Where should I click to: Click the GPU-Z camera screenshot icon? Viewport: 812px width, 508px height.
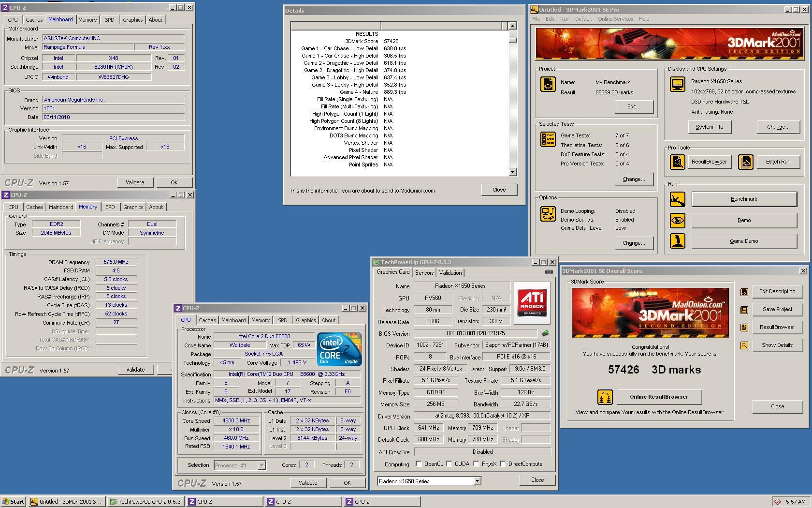549,272
